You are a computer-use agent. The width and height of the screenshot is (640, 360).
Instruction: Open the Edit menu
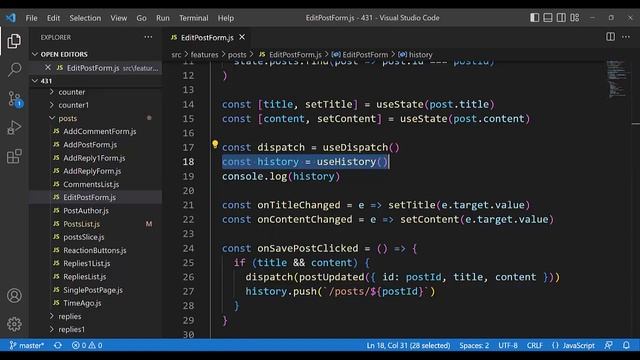click(x=53, y=18)
